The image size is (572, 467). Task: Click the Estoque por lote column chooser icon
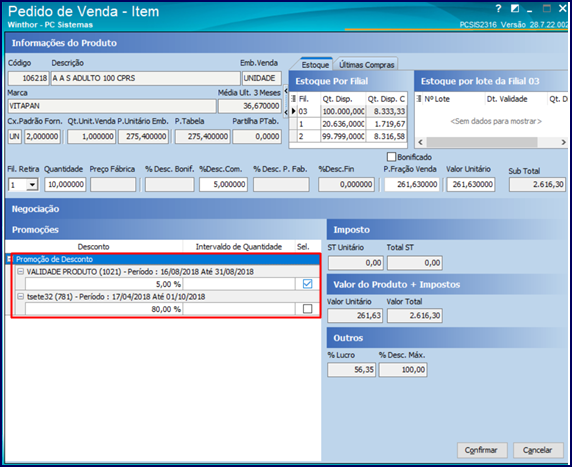[x=419, y=99]
